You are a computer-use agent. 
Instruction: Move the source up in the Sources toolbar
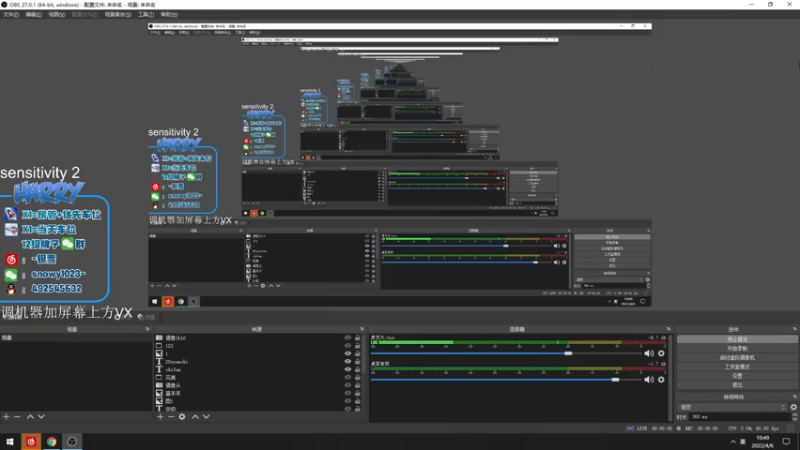[x=195, y=417]
